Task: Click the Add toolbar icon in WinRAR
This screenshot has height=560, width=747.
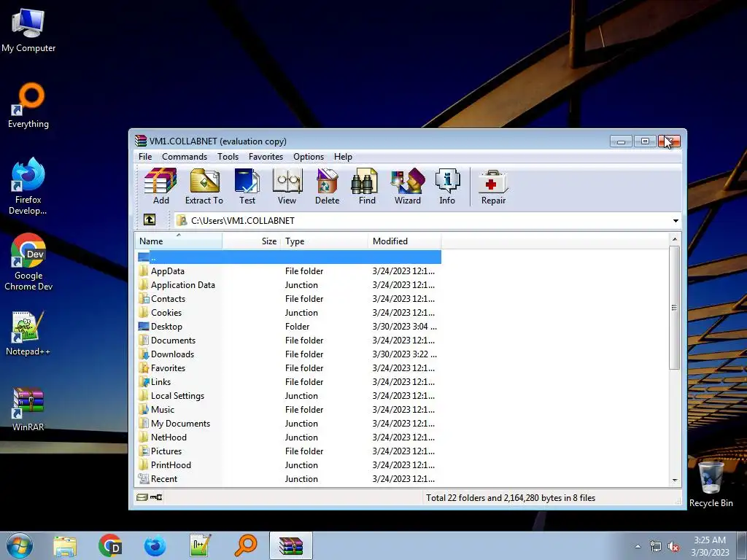Action: coord(160,186)
